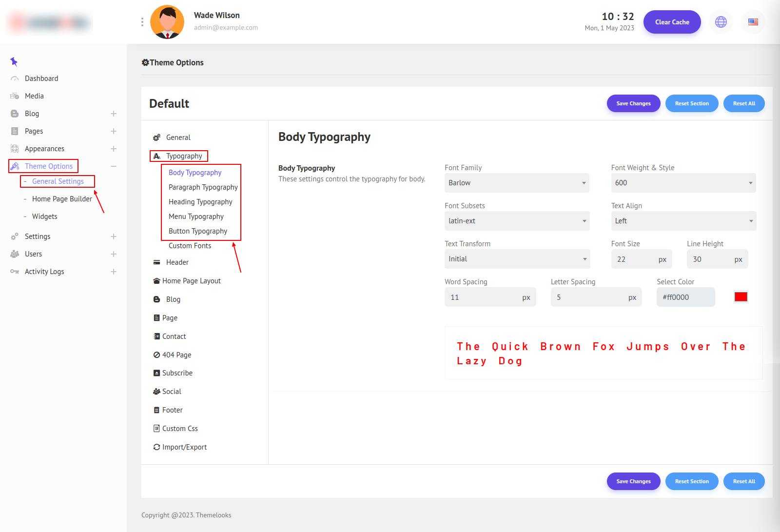Screen dimensions: 780x532
Task: Open the Text Align dropdown
Action: 683,221
